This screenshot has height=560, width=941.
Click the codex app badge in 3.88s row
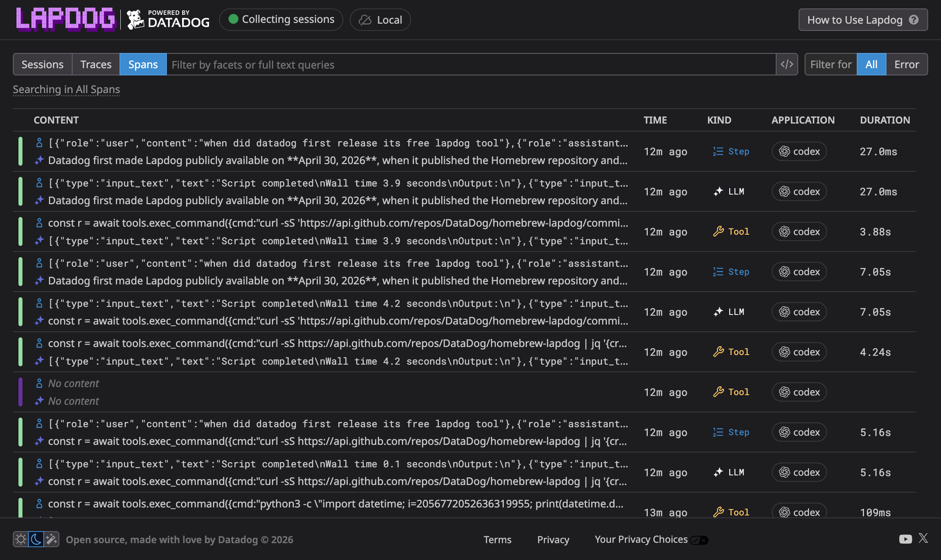pos(799,231)
